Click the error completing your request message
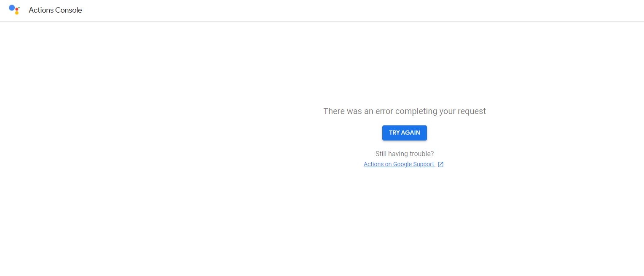This screenshot has height=276, width=644. (404, 111)
